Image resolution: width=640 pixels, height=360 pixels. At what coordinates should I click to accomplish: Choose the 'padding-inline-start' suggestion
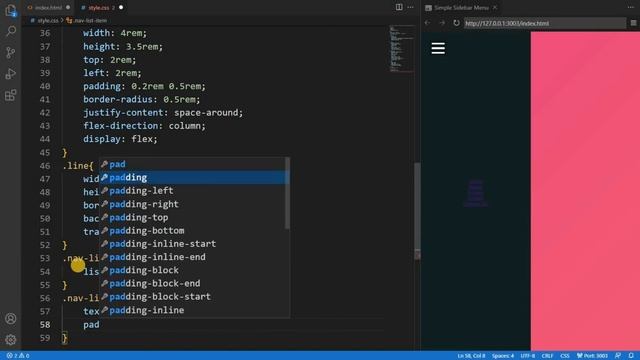tap(194, 244)
